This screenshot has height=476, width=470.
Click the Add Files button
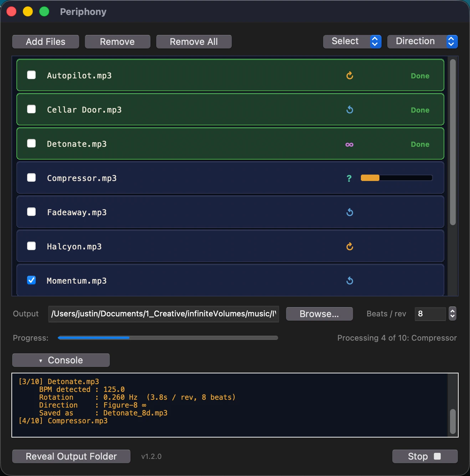(46, 42)
